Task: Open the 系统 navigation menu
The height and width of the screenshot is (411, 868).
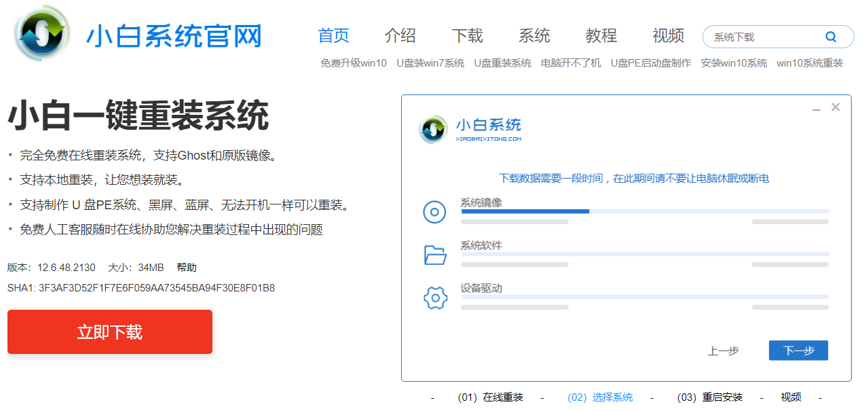Action: (x=533, y=36)
